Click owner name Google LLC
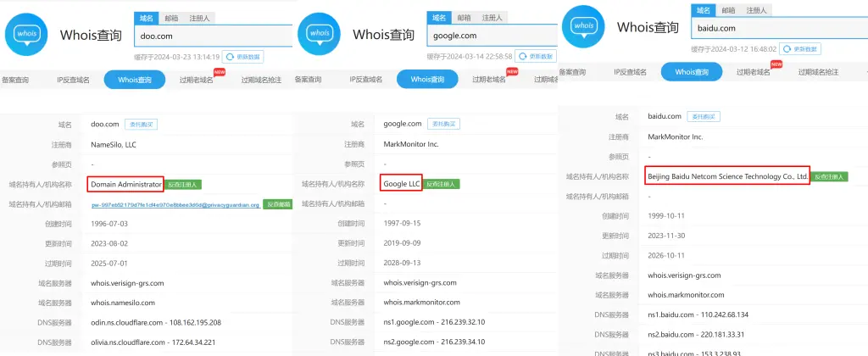This screenshot has height=356, width=868. 402,184
